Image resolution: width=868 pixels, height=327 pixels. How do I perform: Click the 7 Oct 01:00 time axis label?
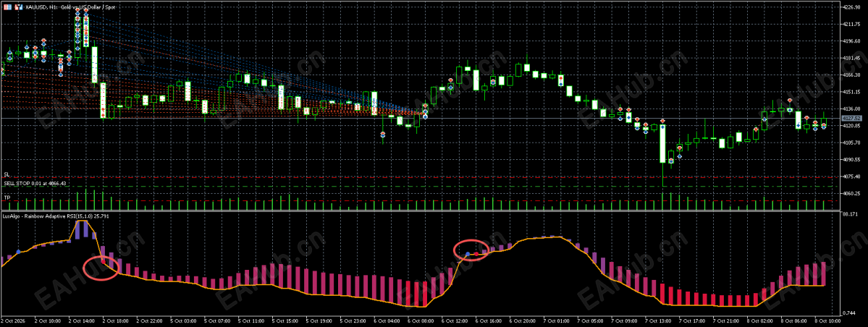tap(557, 321)
